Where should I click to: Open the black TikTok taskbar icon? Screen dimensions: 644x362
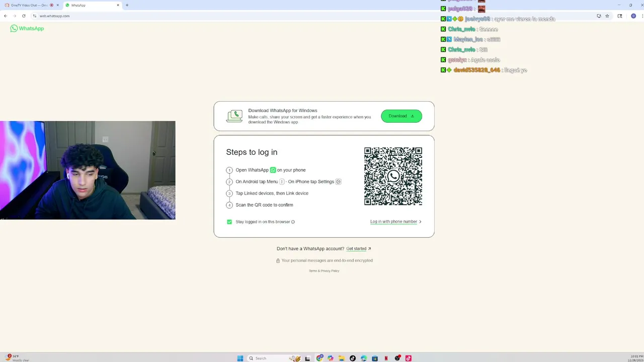(353, 358)
